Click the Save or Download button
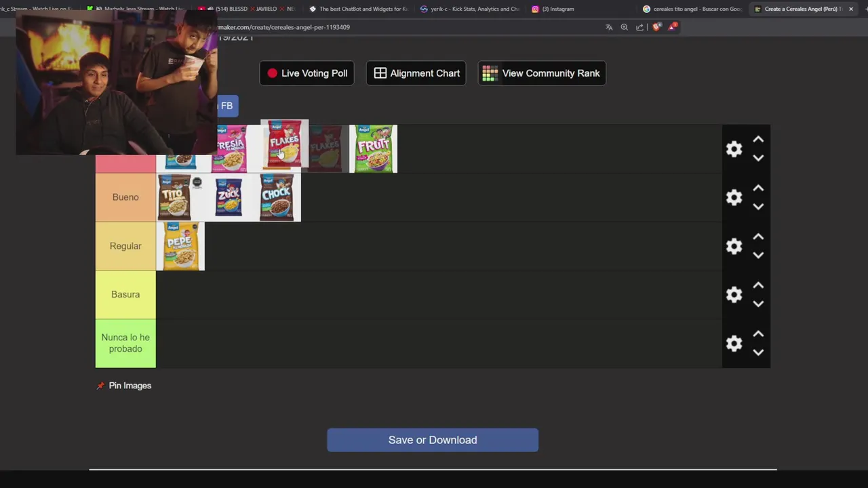Screen dimensions: 868x488 pyautogui.click(x=433, y=440)
